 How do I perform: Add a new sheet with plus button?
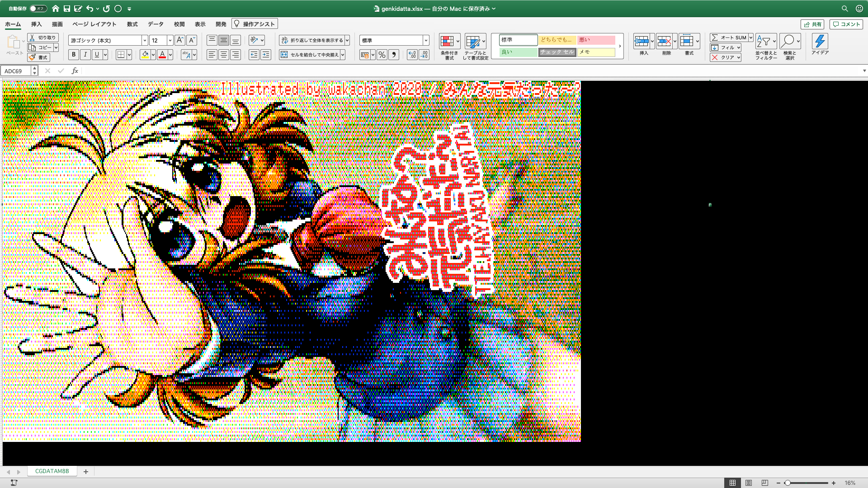pyautogui.click(x=85, y=471)
